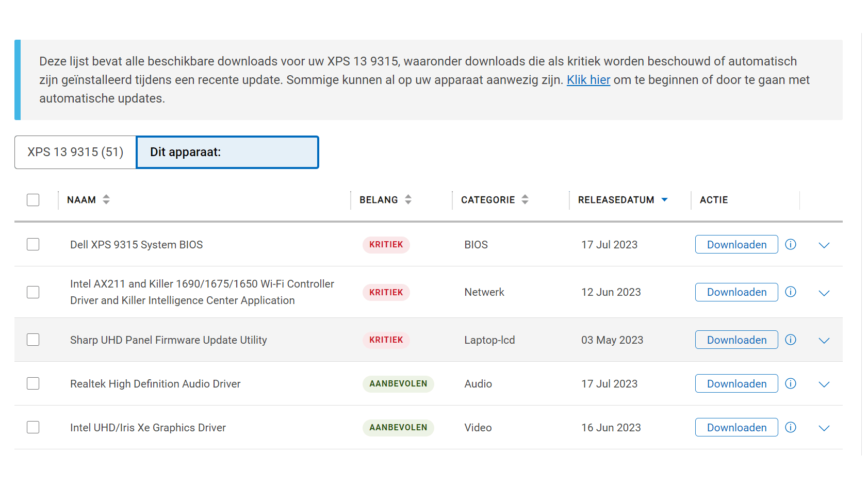Expand details for Dell XPS 9315 System BIOS
868x488 pixels.
(x=824, y=245)
